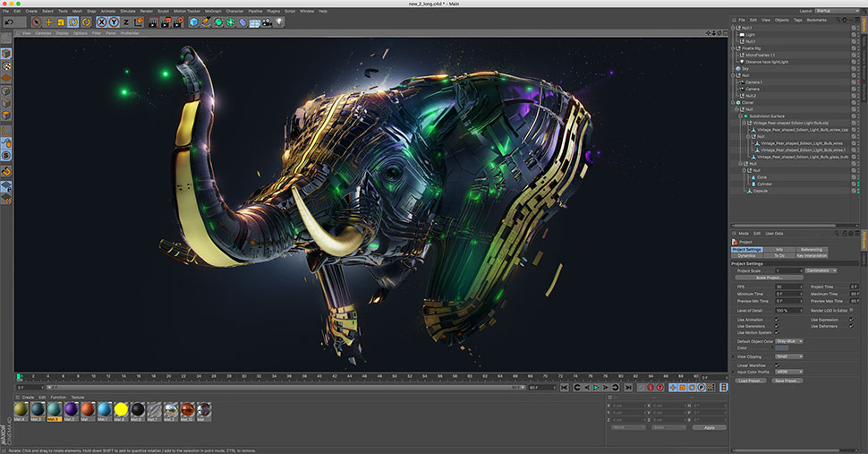Image resolution: width=868 pixels, height=454 pixels.
Task: Click the Save Preset button
Action: (786, 381)
